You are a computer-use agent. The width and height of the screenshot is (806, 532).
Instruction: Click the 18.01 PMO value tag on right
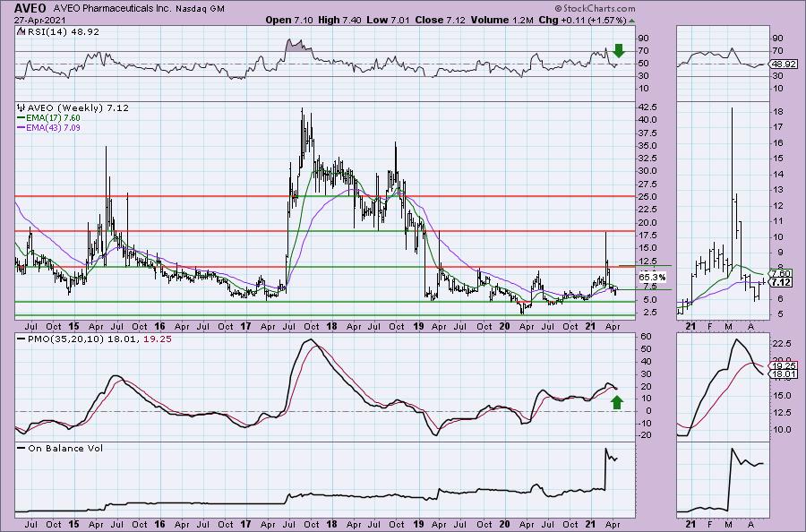[x=784, y=374]
